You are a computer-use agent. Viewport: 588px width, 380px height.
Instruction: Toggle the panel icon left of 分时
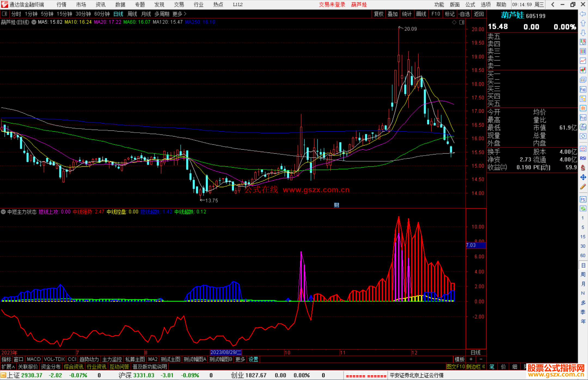pyautogui.click(x=5, y=14)
